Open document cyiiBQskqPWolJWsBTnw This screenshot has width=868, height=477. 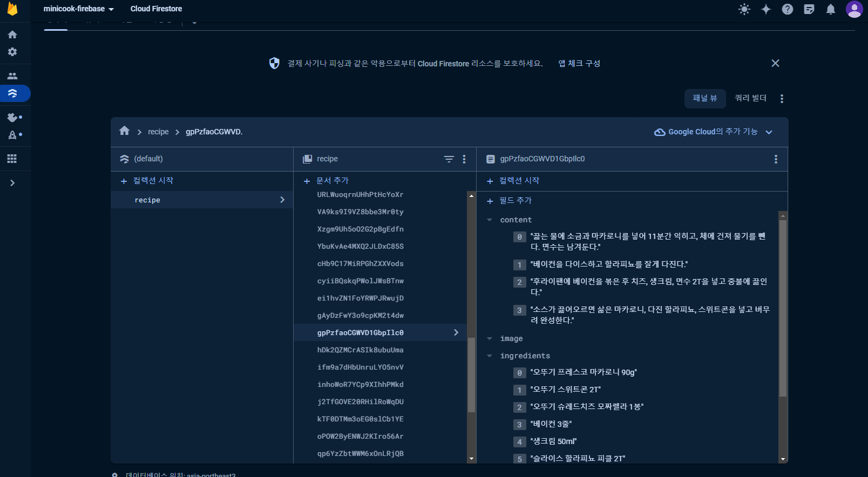click(360, 281)
